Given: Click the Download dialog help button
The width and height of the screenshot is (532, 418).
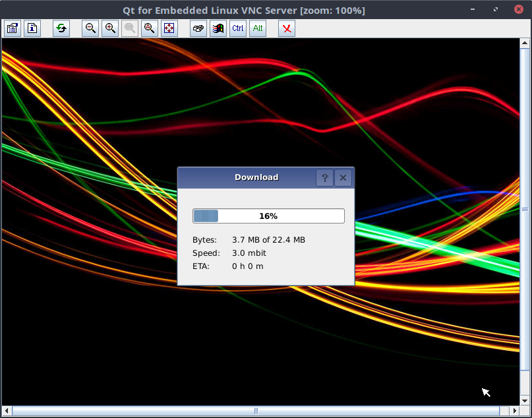Looking at the screenshot, I should click(324, 177).
